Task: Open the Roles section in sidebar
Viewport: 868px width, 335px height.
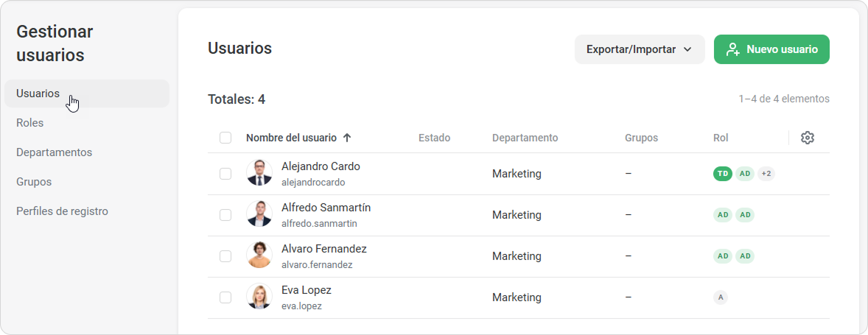Action: tap(30, 123)
